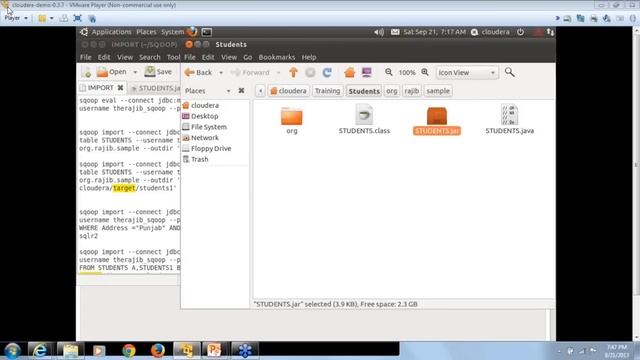The image size is (640, 360).
Task: Open the System menu in top panel
Action: (x=172, y=32)
